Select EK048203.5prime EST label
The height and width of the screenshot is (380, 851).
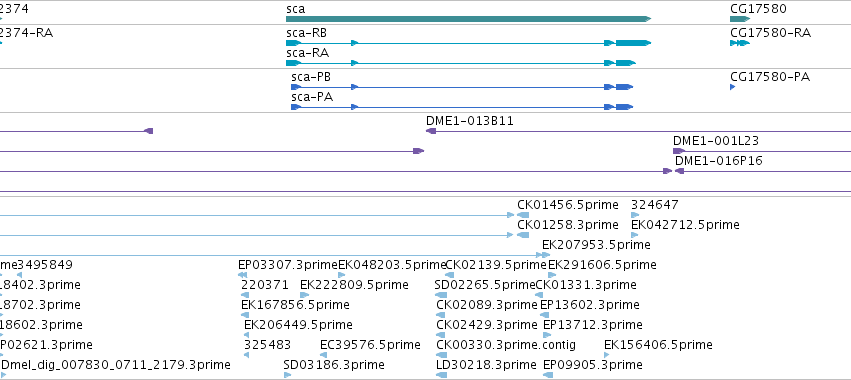tap(391, 265)
